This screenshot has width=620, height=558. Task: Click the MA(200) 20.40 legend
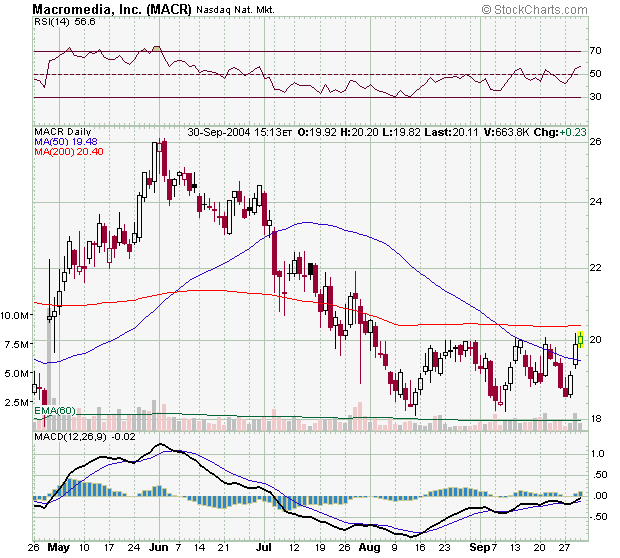[x=69, y=151]
